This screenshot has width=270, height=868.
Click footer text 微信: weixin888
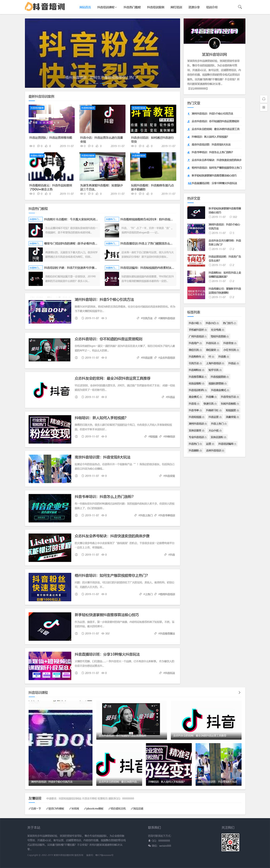pyautogui.click(x=161, y=846)
